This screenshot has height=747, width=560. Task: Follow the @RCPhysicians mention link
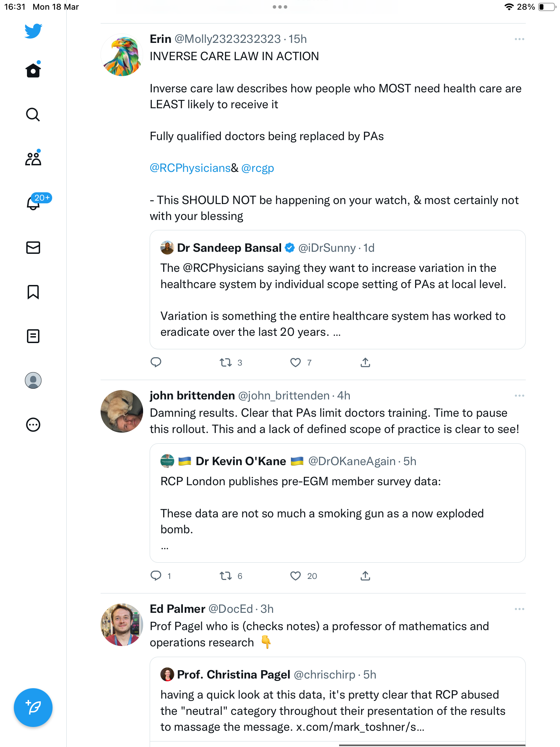click(x=190, y=168)
